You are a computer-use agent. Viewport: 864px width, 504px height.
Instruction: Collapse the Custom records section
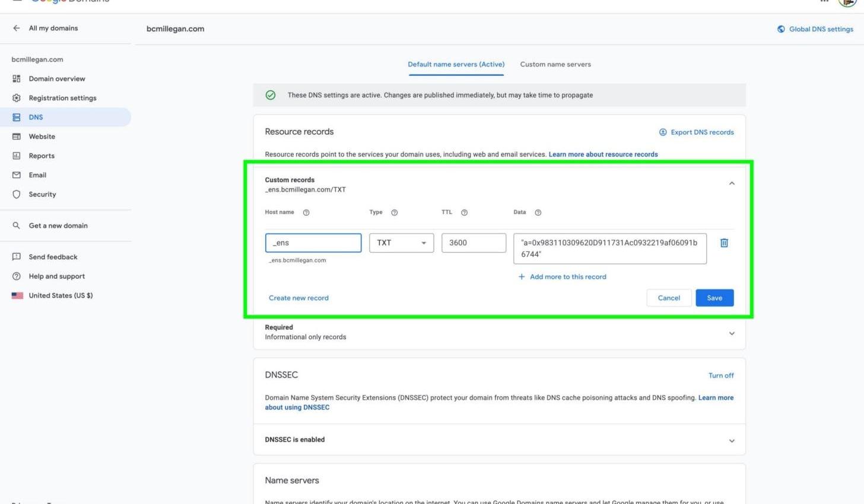(732, 184)
